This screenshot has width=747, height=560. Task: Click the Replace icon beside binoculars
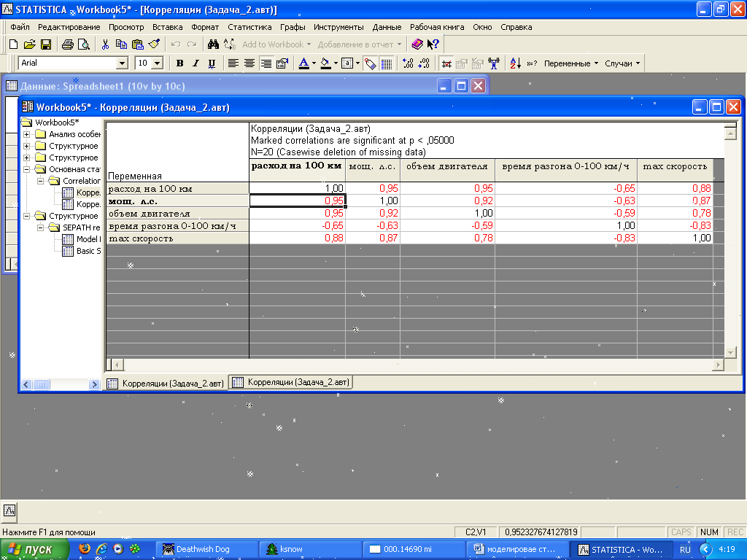(x=230, y=44)
